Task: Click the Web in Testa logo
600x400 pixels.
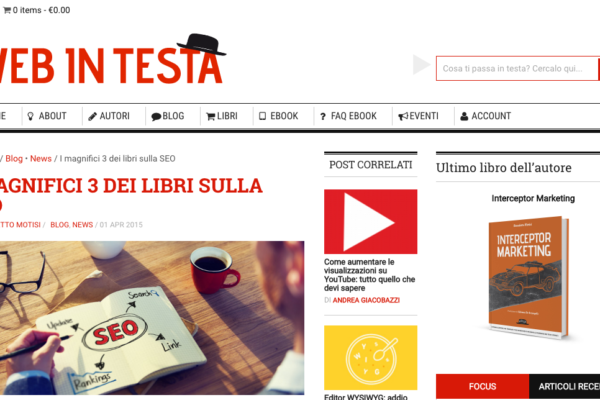Action: pyautogui.click(x=111, y=60)
